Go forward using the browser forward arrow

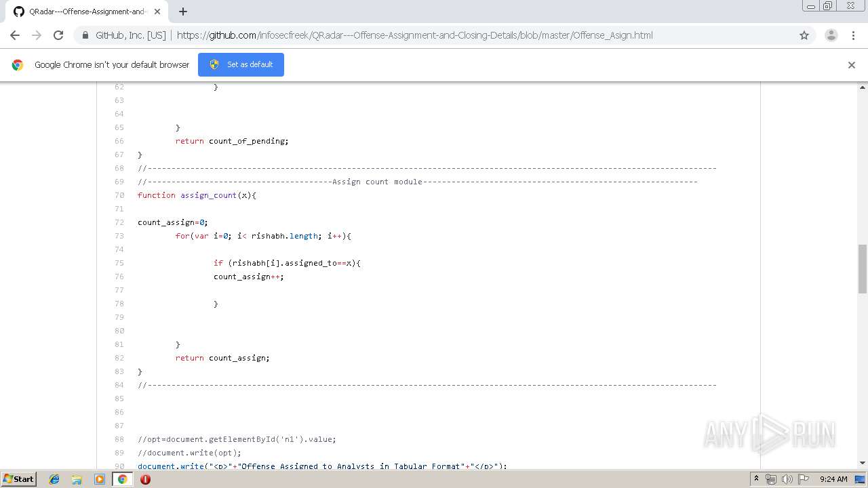37,35
